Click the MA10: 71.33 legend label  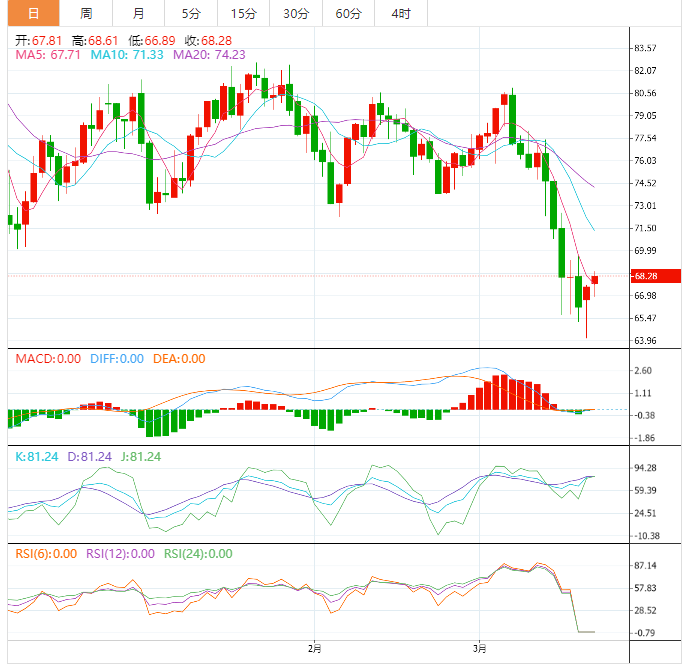click(129, 55)
